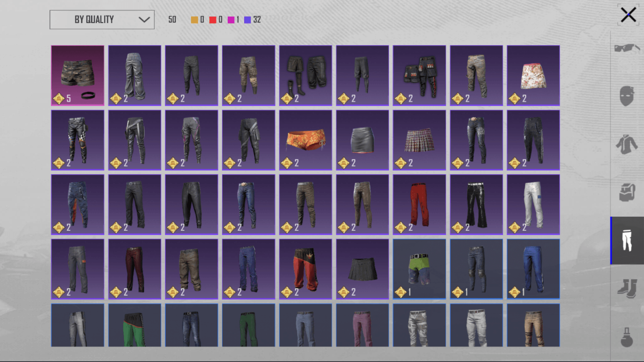Click the red quality color swatch

tap(213, 20)
